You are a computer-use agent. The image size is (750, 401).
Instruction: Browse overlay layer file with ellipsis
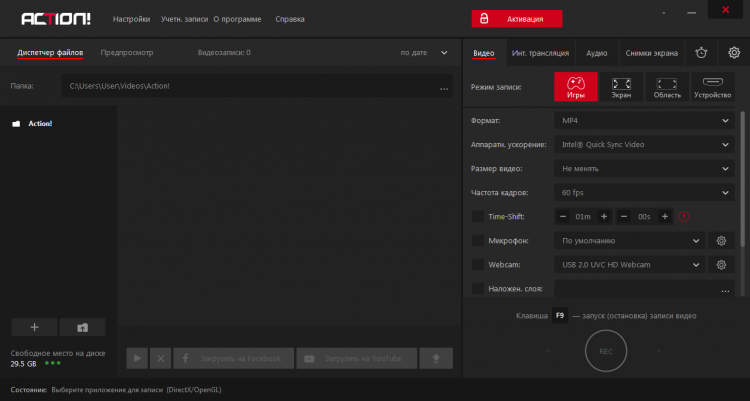tap(725, 289)
